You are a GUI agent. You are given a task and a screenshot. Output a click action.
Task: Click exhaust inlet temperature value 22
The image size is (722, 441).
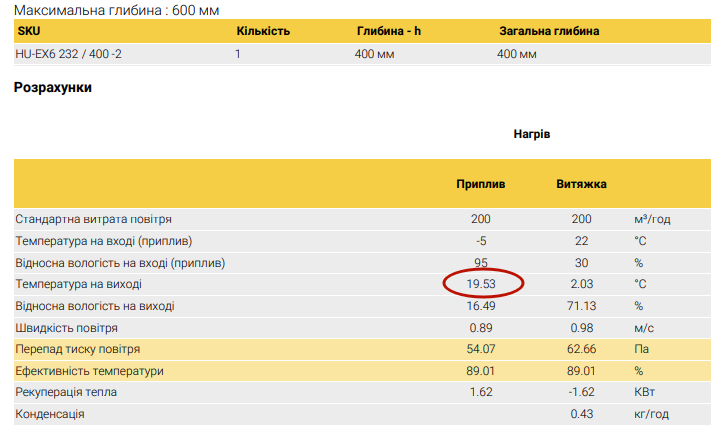[582, 241]
